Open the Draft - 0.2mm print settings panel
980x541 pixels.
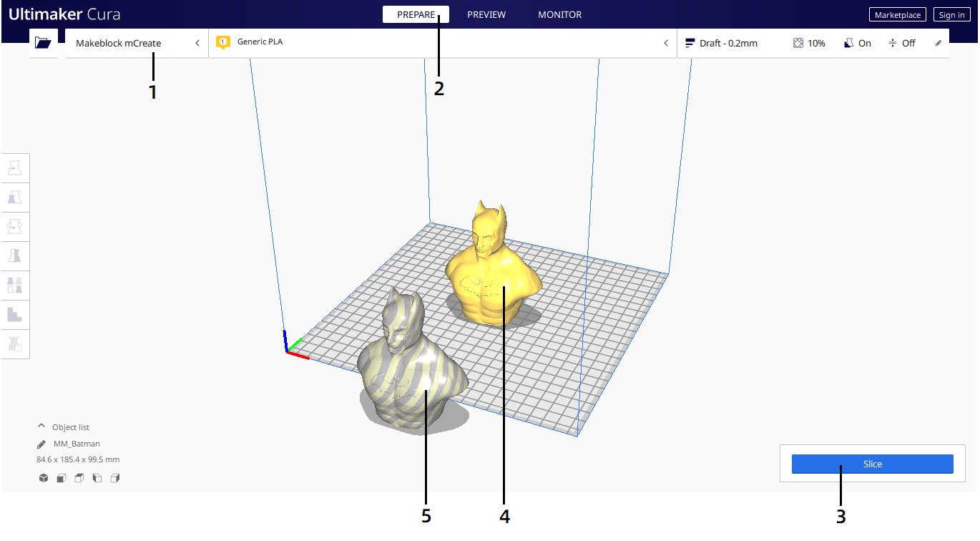tap(813, 43)
